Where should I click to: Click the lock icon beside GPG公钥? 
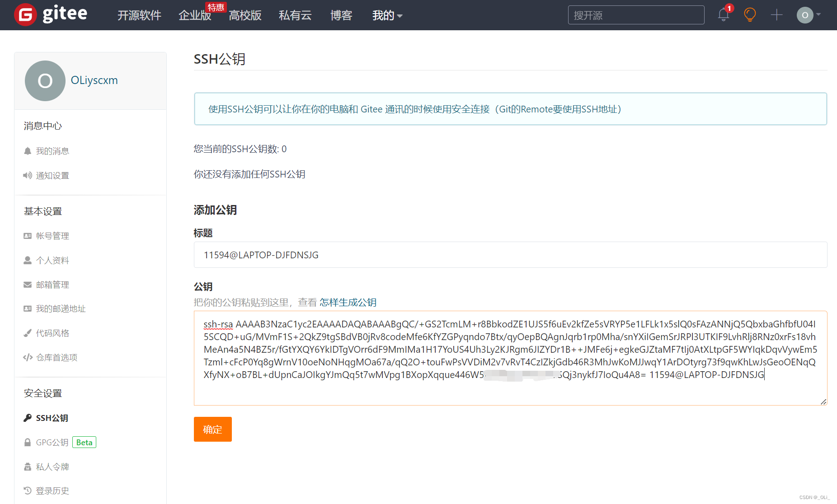[x=28, y=442]
